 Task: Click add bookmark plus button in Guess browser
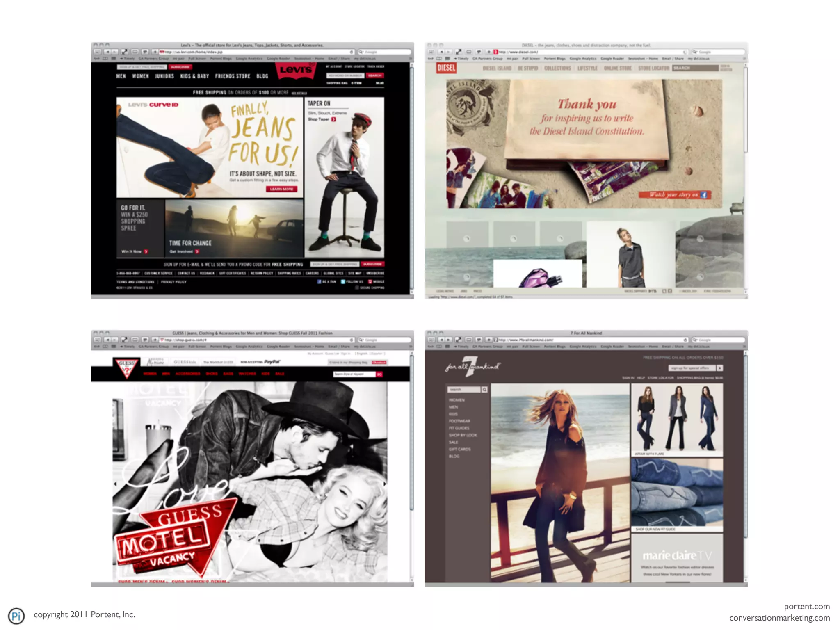coord(155,340)
